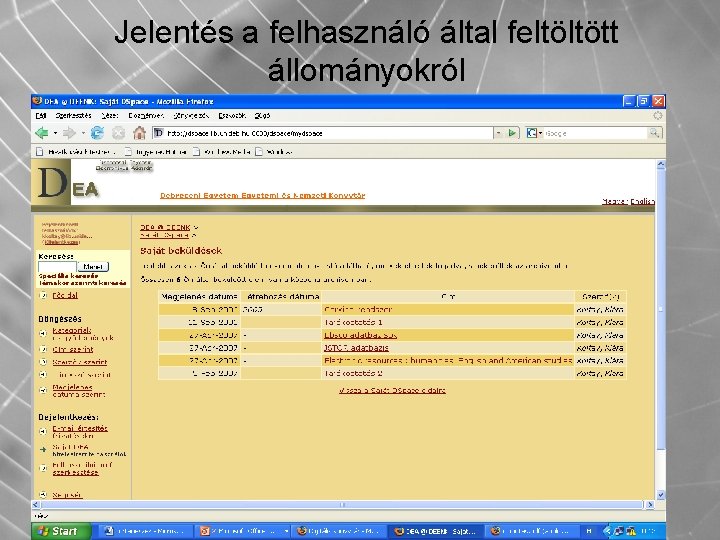Switch to the Microsoft Word taskbar window

144,531
